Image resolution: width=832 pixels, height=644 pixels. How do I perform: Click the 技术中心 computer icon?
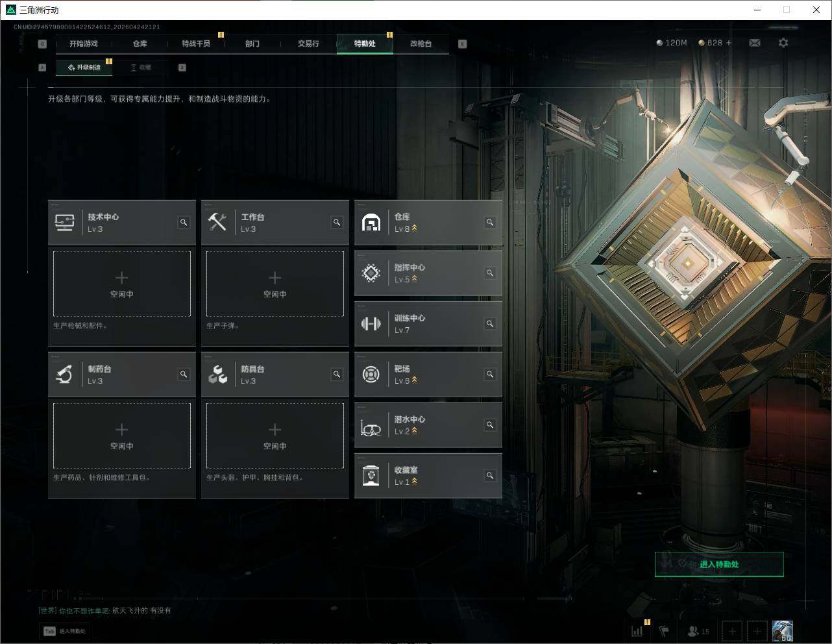pyautogui.click(x=64, y=223)
